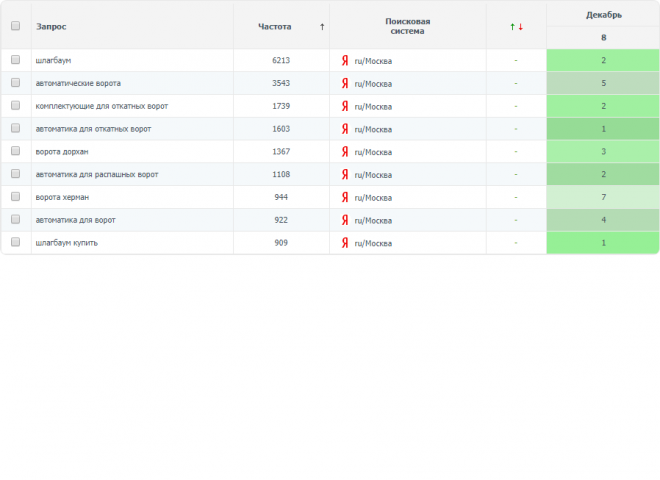Click frequency value 1603
The width and height of the screenshot is (660, 480).
click(x=281, y=129)
